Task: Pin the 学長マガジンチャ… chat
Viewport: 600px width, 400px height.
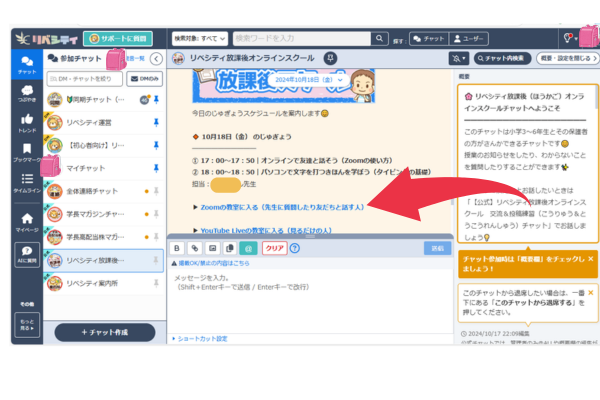Action: tap(156, 214)
